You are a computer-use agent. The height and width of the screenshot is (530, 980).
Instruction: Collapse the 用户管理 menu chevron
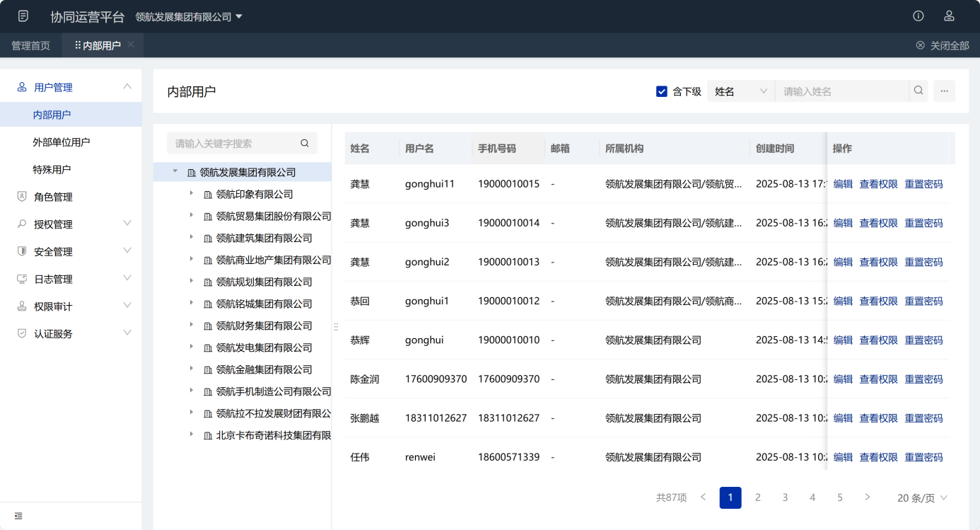click(127, 86)
